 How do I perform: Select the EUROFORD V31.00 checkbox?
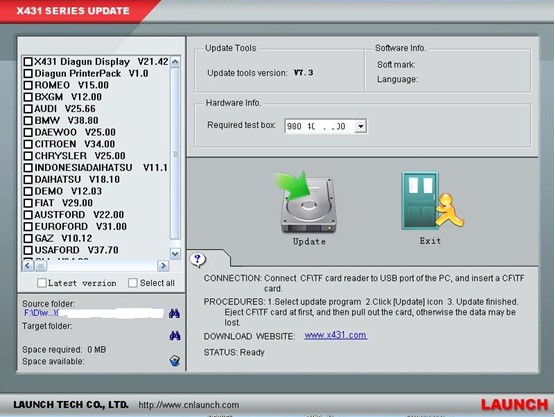coord(28,227)
